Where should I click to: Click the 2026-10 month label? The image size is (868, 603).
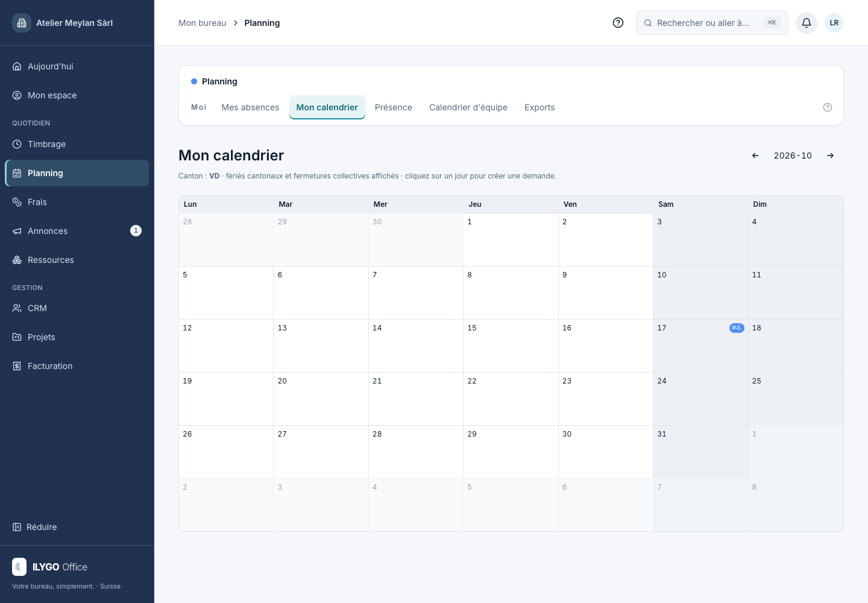pos(793,156)
